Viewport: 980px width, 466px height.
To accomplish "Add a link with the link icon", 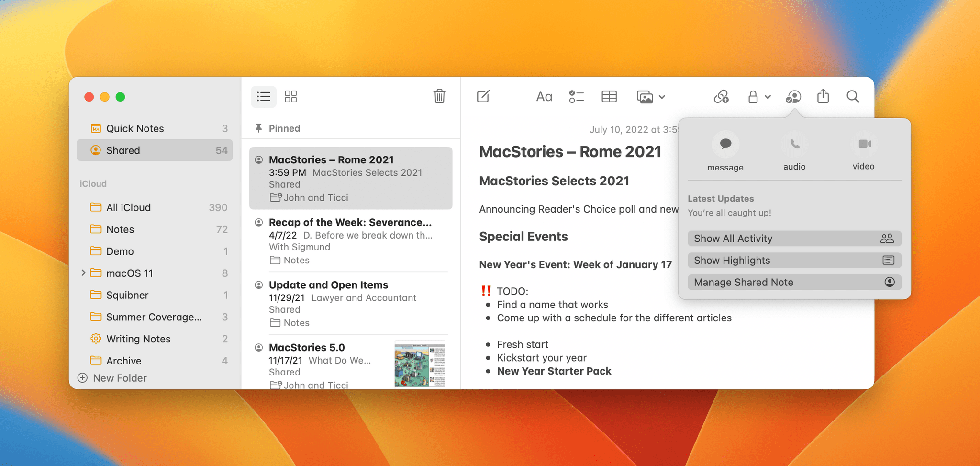I will coord(721,97).
